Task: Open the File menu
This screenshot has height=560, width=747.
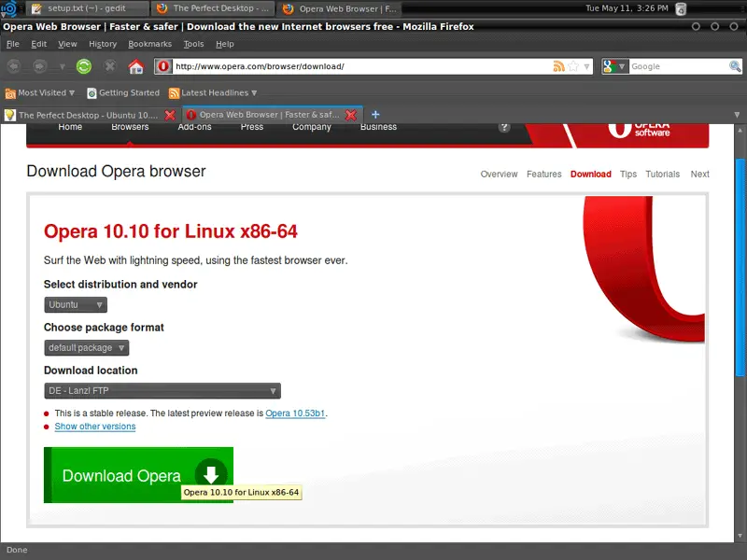Action: coord(13,44)
